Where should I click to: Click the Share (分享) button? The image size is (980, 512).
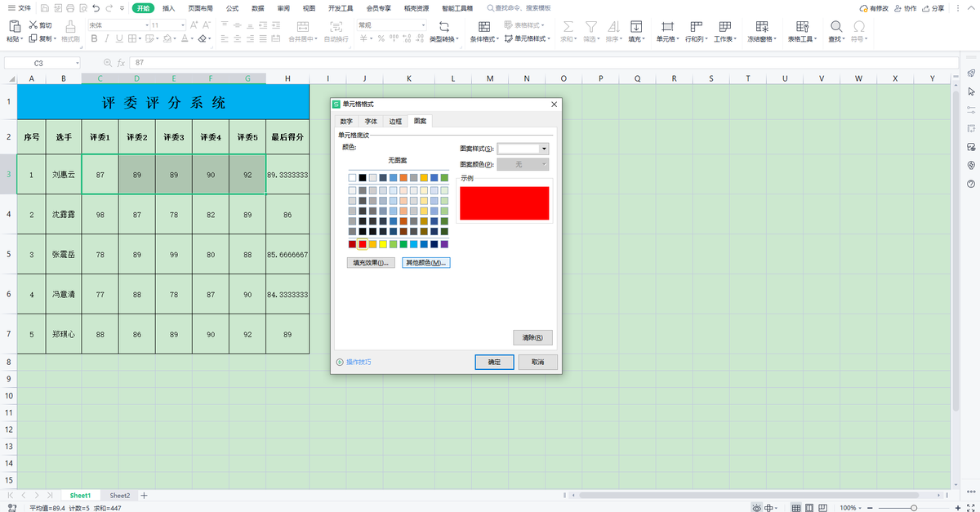click(933, 8)
